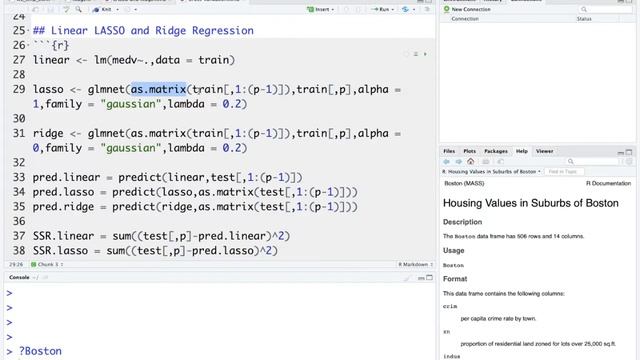Click line 27 'linear <- lm(medv~.,data = train)'
640x360 pixels.
134,60
